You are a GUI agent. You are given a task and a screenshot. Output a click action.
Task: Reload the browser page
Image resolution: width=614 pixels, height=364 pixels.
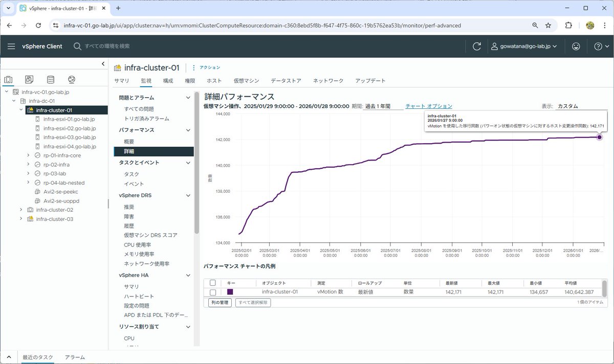[x=38, y=25]
